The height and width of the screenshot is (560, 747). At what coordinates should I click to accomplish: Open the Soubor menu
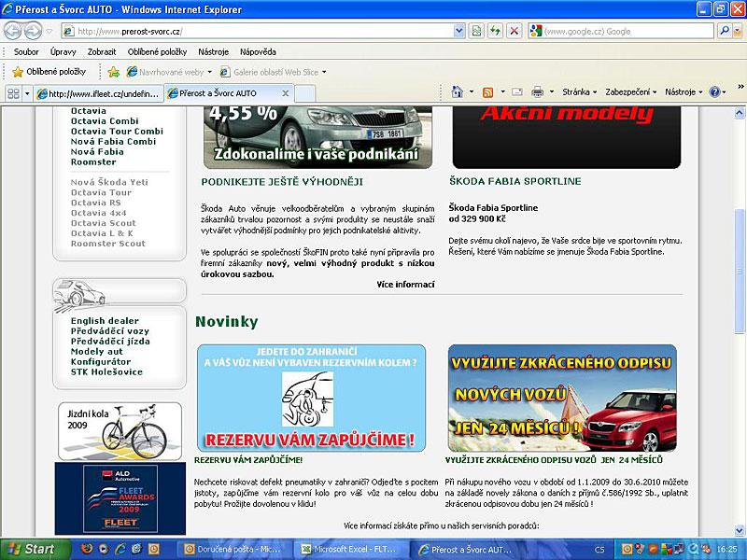coord(26,52)
